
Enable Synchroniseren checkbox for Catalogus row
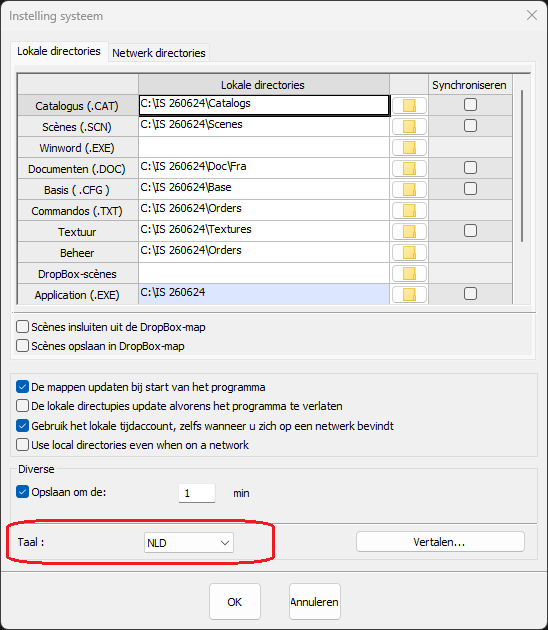point(470,104)
